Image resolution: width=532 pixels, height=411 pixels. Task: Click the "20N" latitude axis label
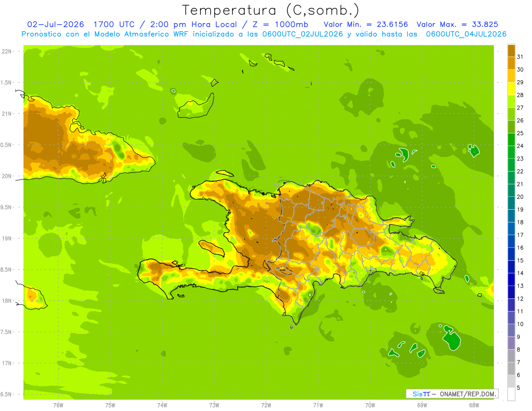[7, 176]
